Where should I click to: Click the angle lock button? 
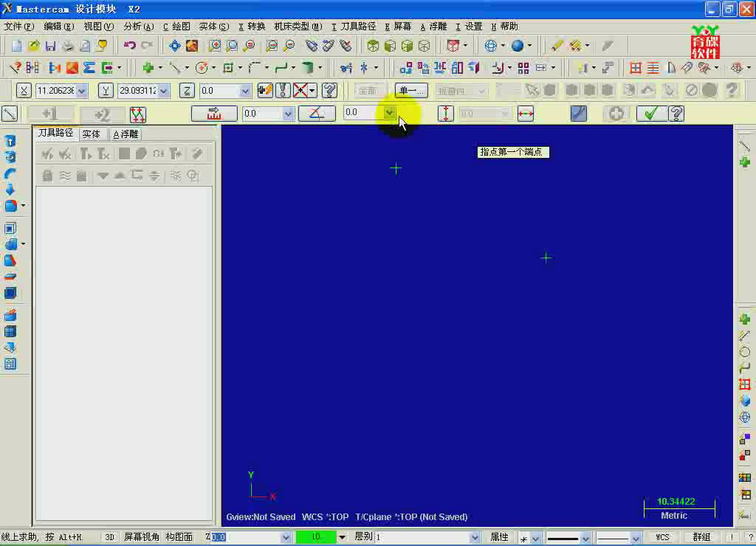317,114
